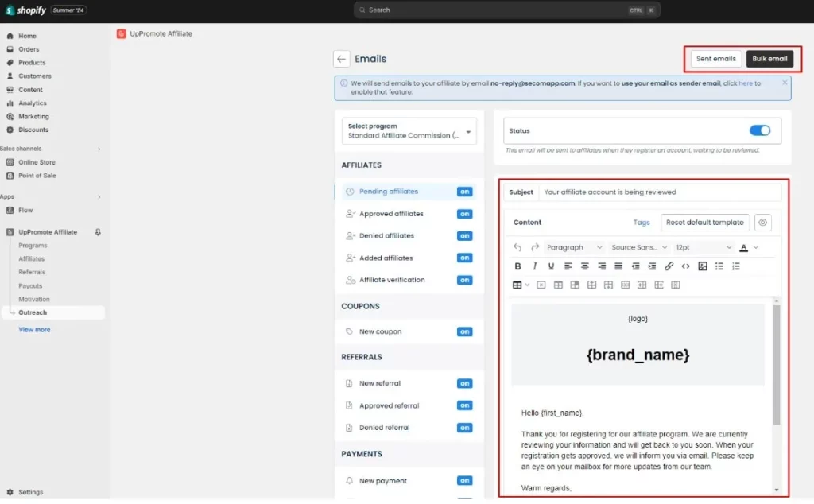Insert bullet list in editor
Screen dimensions: 814x504
tap(719, 266)
